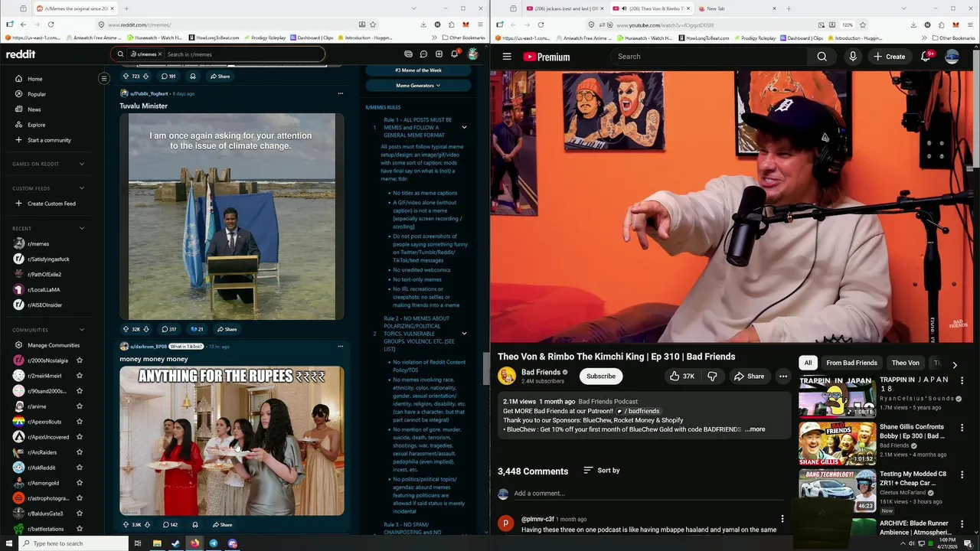Open options for TRAPPIN IN JAPAN video
The image size is (980, 551).
(962, 380)
